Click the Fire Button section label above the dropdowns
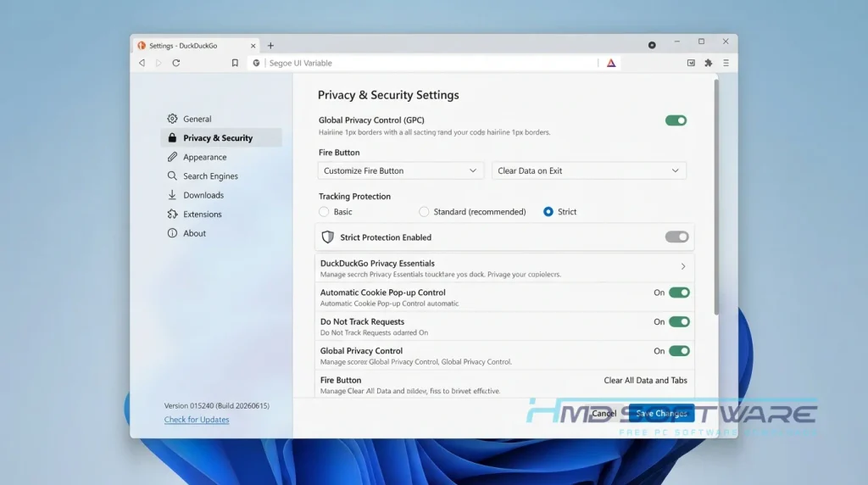The image size is (868, 485). (339, 153)
